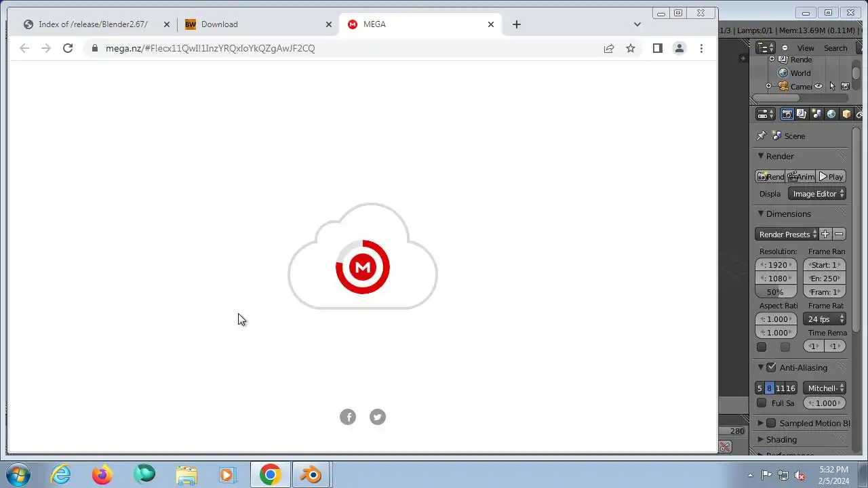Open a new Chrome tab
Image resolution: width=868 pixels, height=488 pixels.
[517, 24]
